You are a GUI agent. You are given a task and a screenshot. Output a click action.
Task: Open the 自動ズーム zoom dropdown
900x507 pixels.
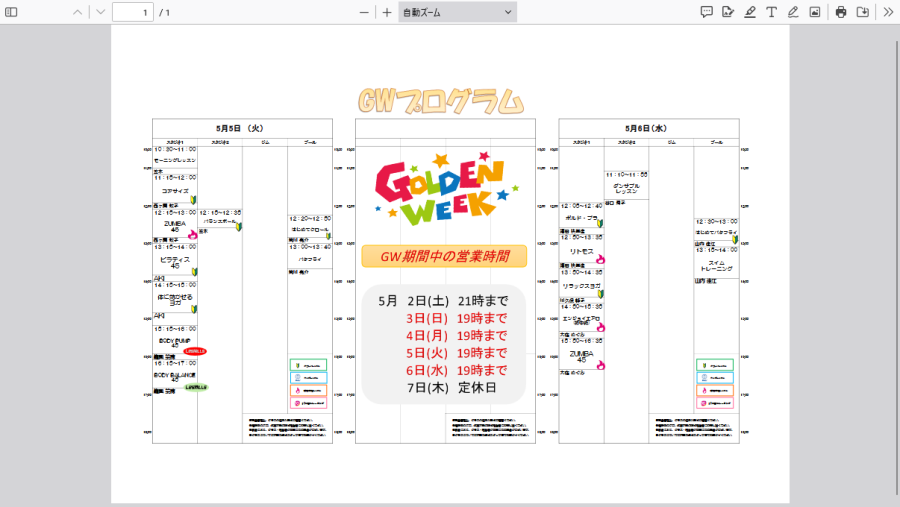coord(457,12)
